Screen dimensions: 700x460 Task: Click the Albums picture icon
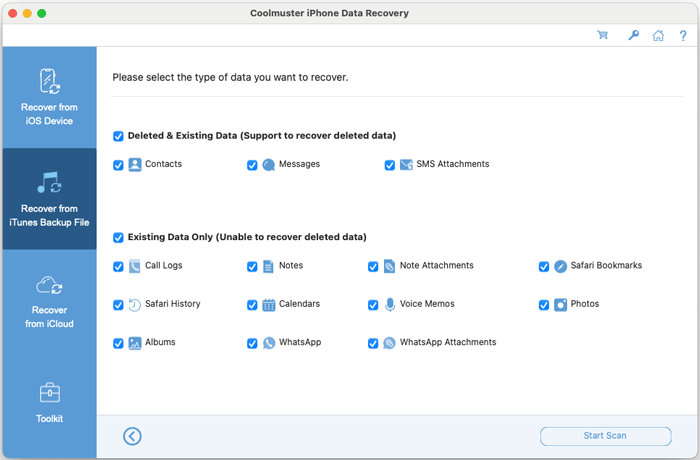[x=135, y=343]
